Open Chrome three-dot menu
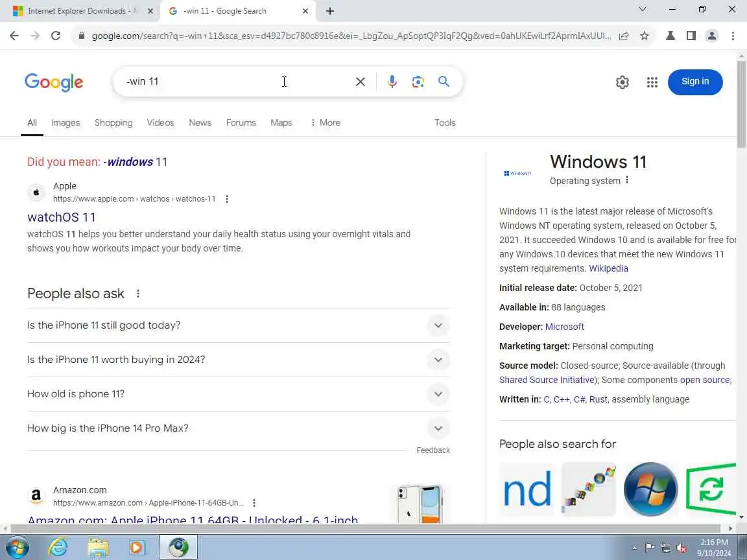Viewport: 747px width, 560px height. pos(733,36)
